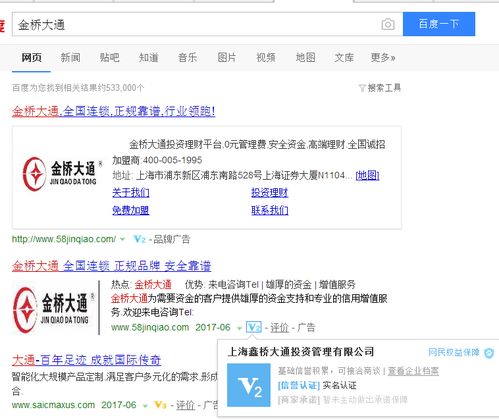The width and height of the screenshot is (499, 420).
Task: Click the shield icon beside 网民权益保障
Action: [x=489, y=353]
